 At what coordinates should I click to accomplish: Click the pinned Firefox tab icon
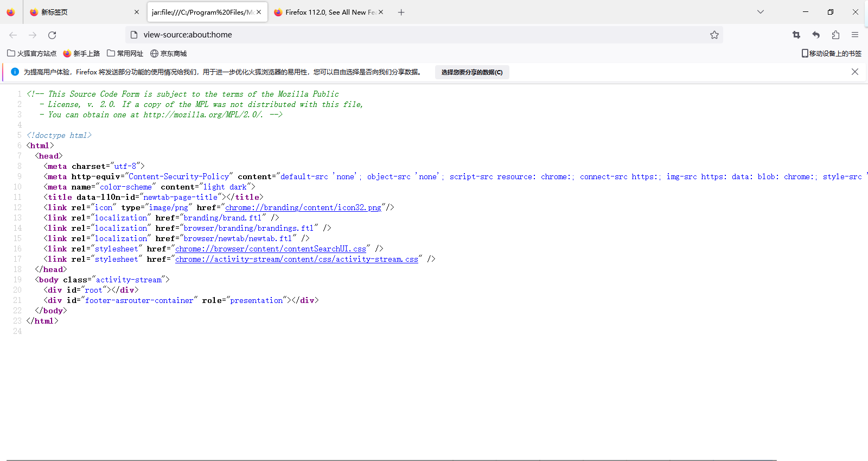coord(11,12)
